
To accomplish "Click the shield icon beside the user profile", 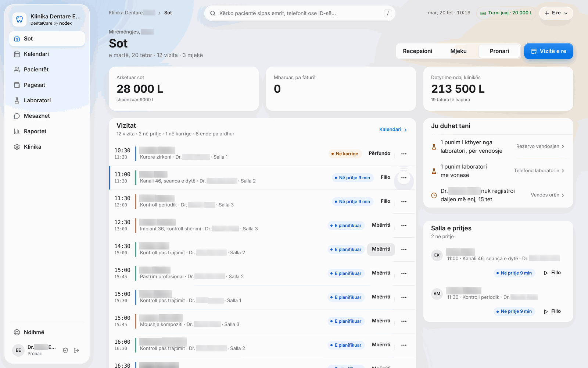I will coord(65,350).
